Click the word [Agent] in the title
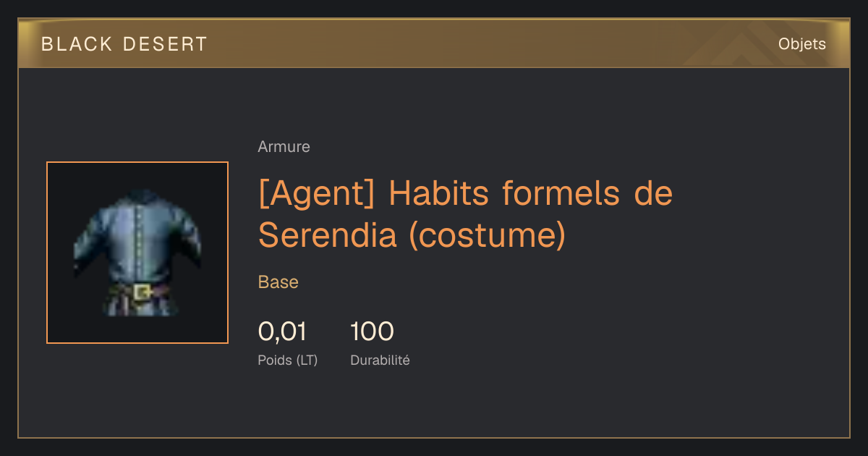Screen dimensions: 868x456 (x=318, y=194)
